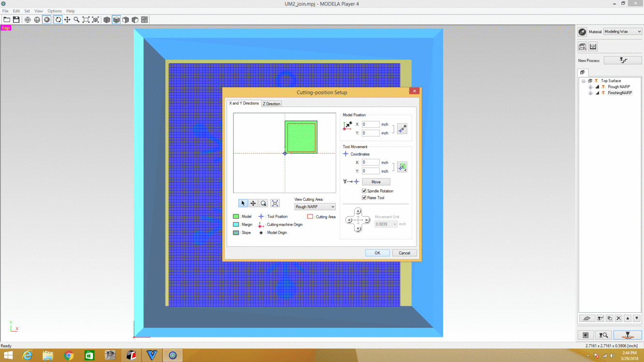Open Chrome from the taskbar

(69, 355)
